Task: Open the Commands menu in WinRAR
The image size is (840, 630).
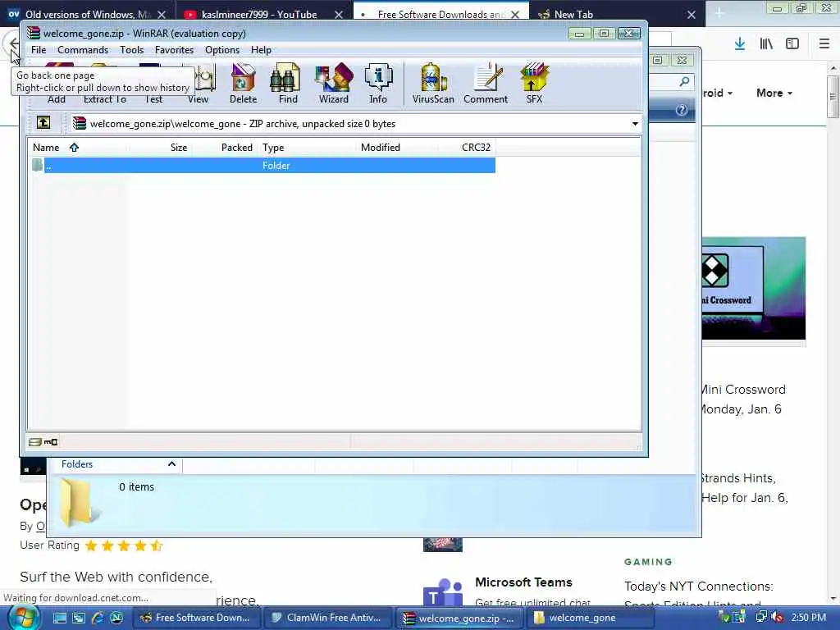Action: [83, 50]
